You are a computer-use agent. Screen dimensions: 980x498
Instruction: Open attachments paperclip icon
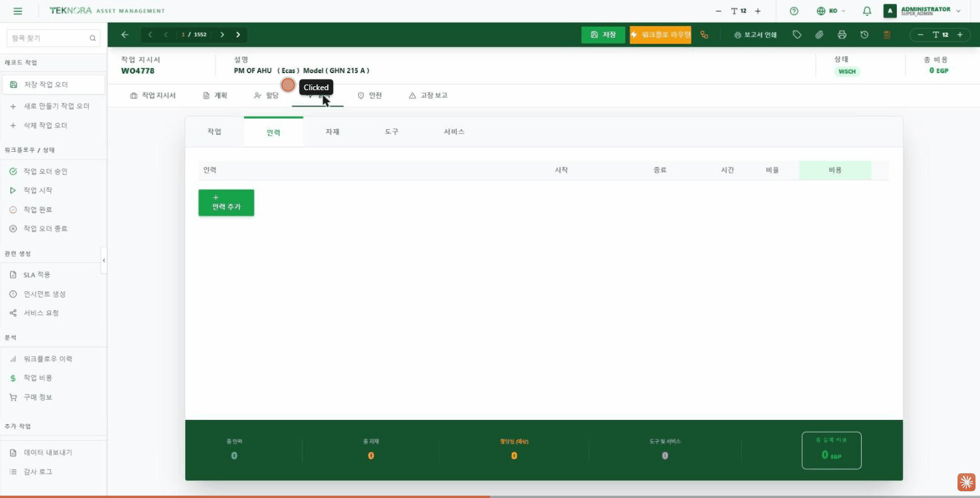[x=819, y=35]
